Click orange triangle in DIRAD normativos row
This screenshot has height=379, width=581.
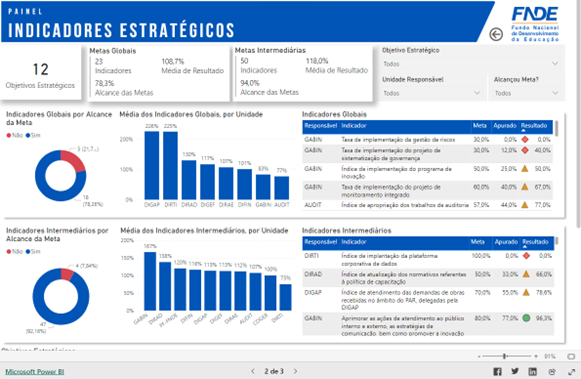526,274
